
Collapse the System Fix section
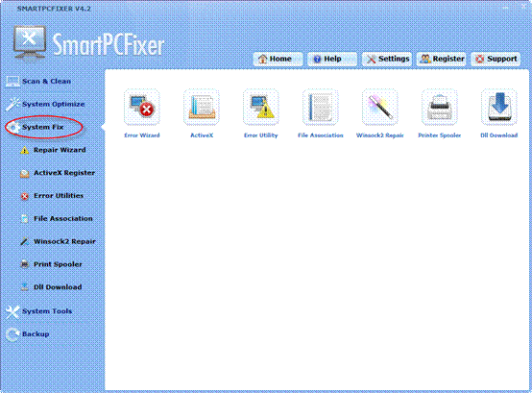point(44,127)
